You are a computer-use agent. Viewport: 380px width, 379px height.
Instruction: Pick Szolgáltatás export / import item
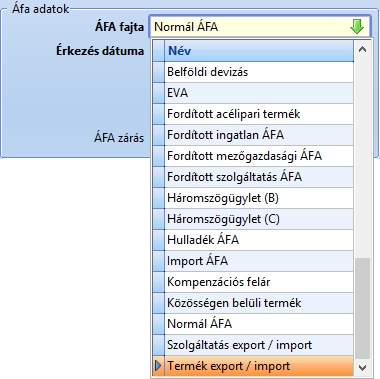(x=259, y=345)
